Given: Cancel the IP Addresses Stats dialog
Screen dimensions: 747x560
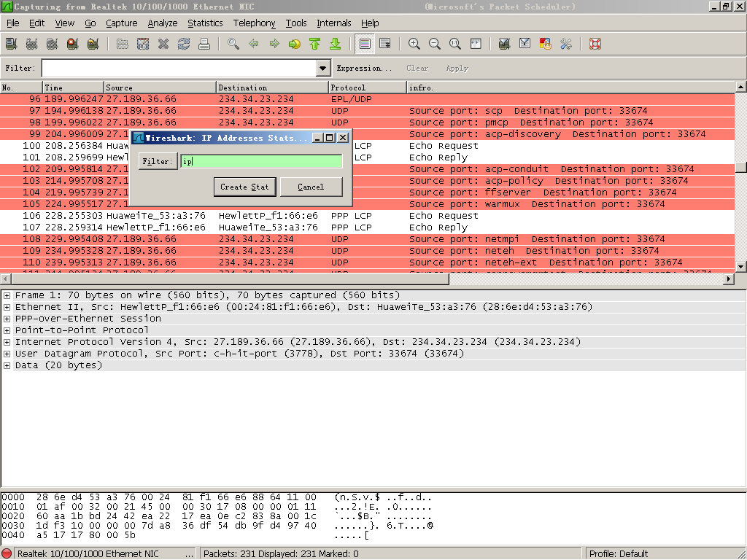Looking at the screenshot, I should pyautogui.click(x=311, y=187).
